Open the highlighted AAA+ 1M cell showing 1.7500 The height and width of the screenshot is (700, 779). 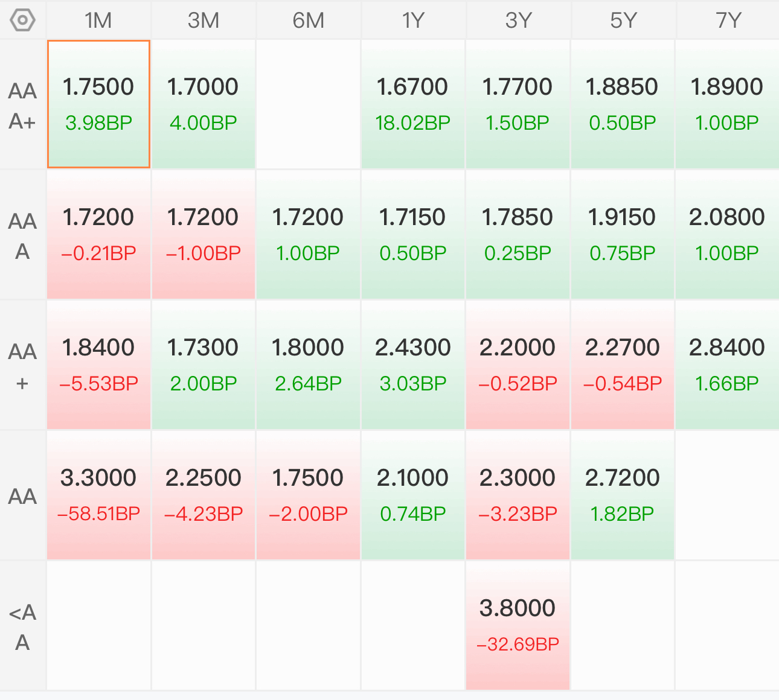(98, 104)
